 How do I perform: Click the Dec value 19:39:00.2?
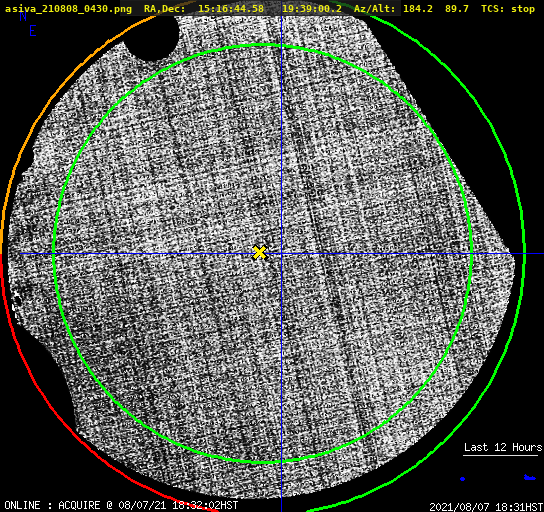312,9
